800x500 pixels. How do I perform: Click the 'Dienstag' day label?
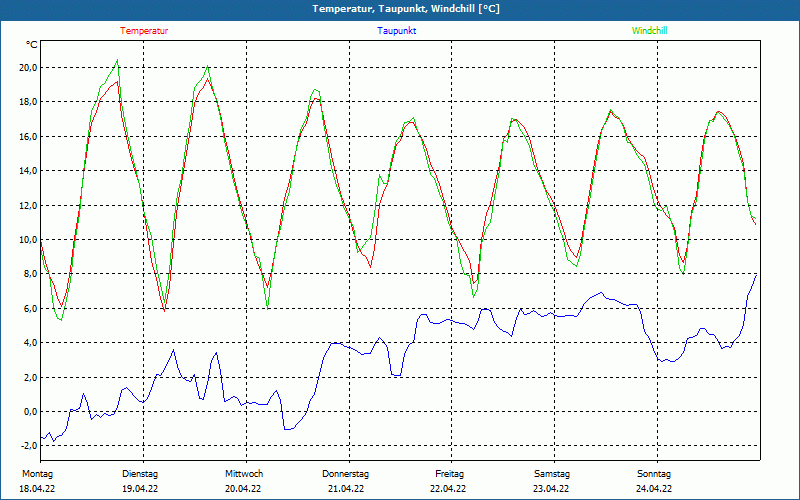[140, 474]
